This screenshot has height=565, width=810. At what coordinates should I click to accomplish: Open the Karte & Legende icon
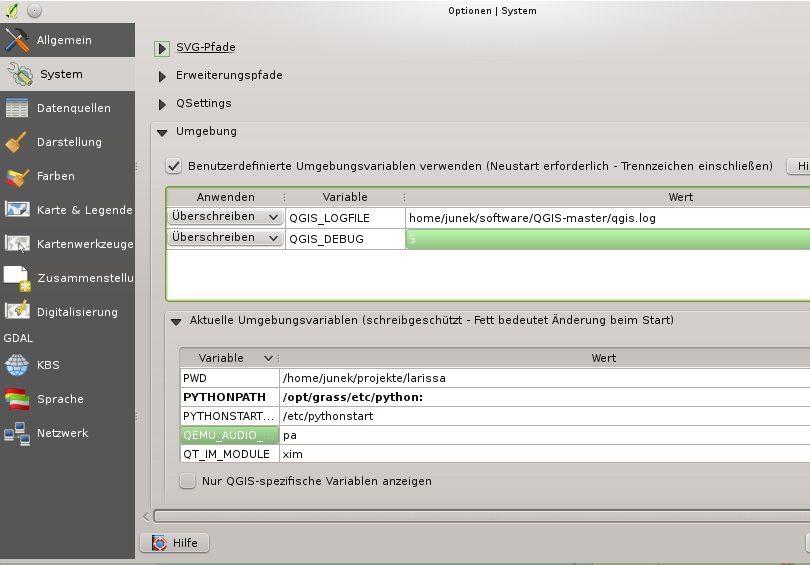pos(17,210)
